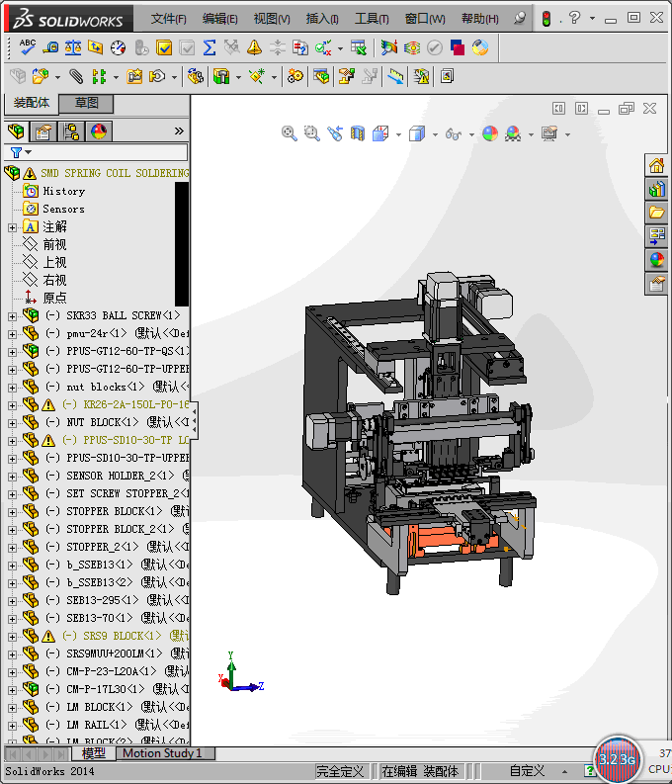This screenshot has width=672, height=784.
Task: Open AssemblyXpert warning tool
Action: tap(421, 76)
